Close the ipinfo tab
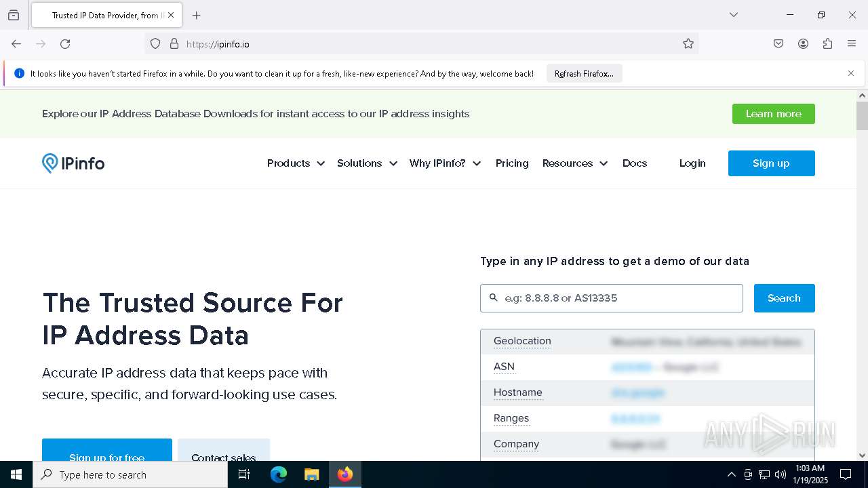This screenshot has height=488, width=868. [x=171, y=15]
